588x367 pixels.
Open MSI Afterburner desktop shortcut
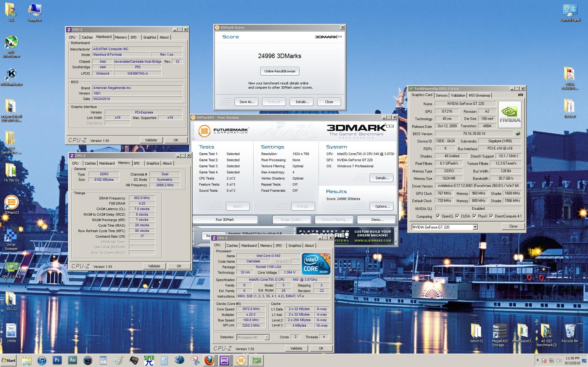point(11,47)
